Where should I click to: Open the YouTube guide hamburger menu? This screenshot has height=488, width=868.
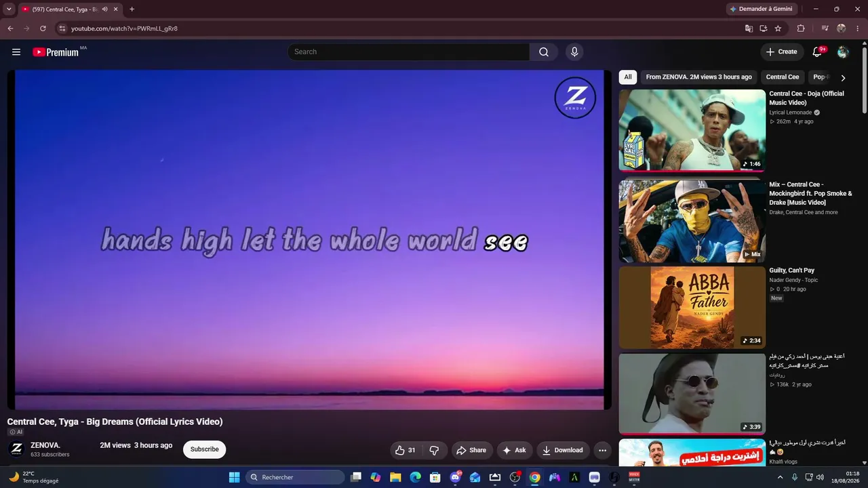click(16, 52)
